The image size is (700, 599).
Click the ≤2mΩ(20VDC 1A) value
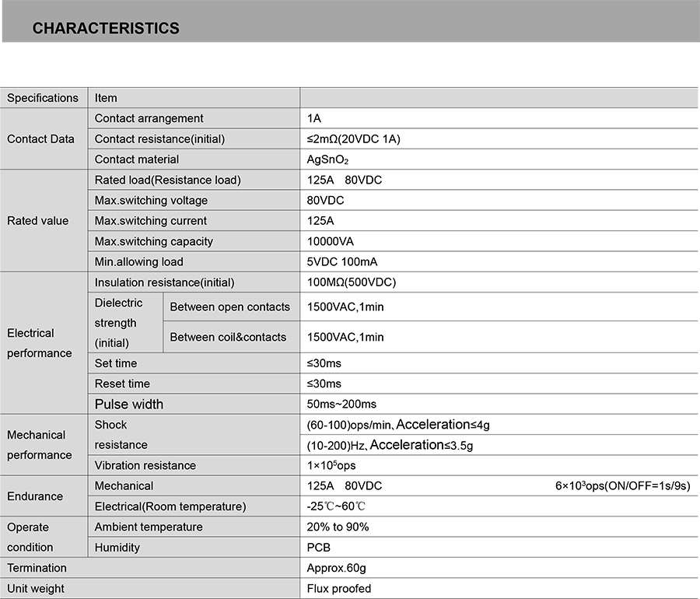pyautogui.click(x=354, y=138)
